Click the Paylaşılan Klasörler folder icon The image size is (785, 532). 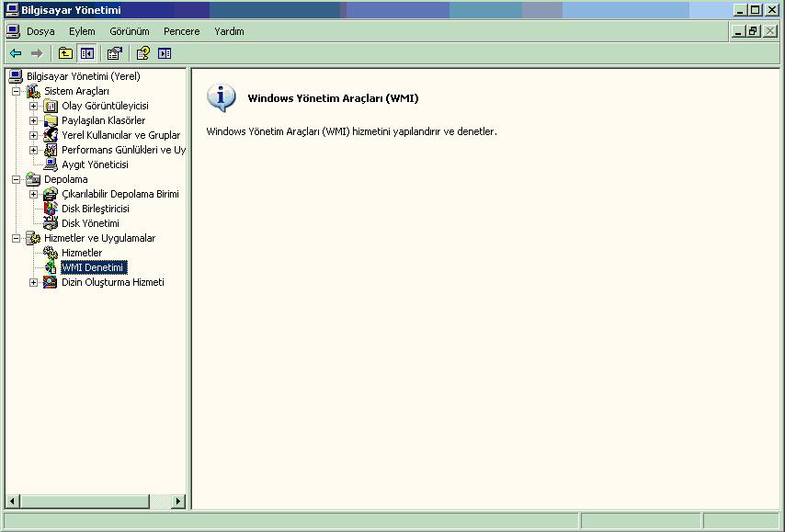tap(51, 120)
